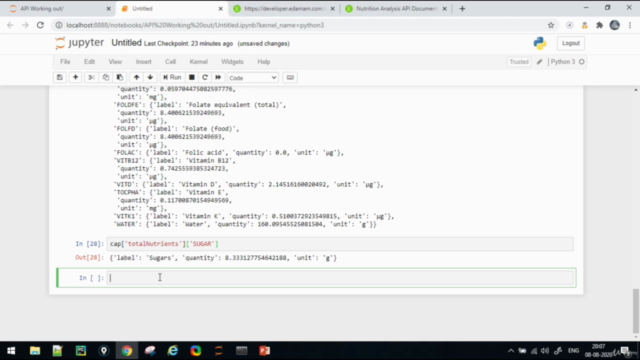
Task: Open the Edit menu
Action: point(89,62)
